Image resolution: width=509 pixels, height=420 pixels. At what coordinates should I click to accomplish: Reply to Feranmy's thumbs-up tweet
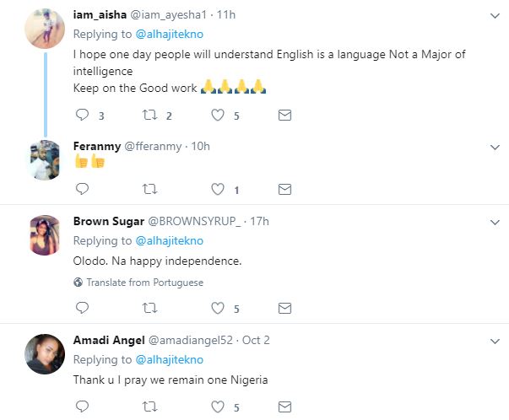point(81,189)
